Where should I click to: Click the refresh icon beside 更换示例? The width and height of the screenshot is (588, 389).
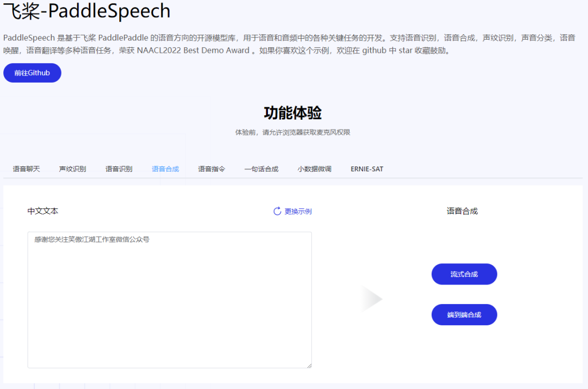coord(277,211)
